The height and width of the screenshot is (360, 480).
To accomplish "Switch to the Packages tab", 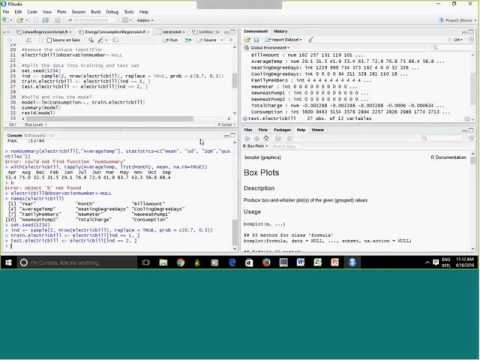I will click(282, 130).
